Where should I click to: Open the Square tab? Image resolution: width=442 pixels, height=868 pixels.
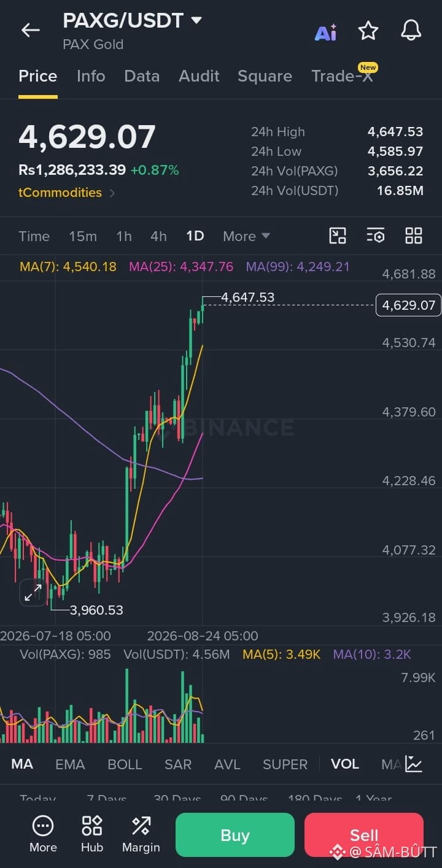(x=265, y=76)
